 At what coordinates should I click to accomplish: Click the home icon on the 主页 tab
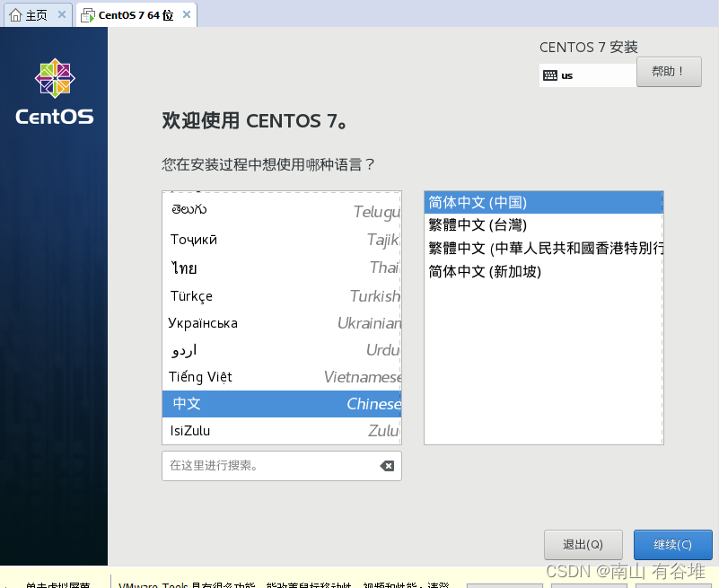(15, 15)
